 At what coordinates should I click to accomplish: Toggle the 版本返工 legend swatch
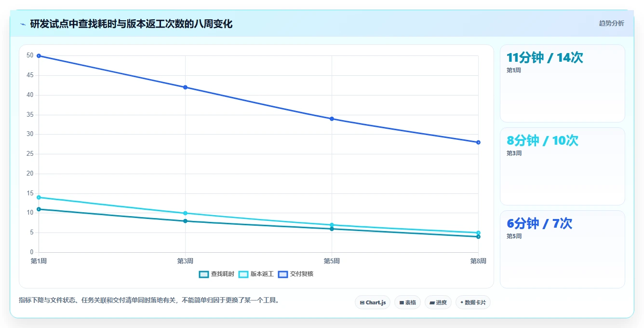pos(243,274)
